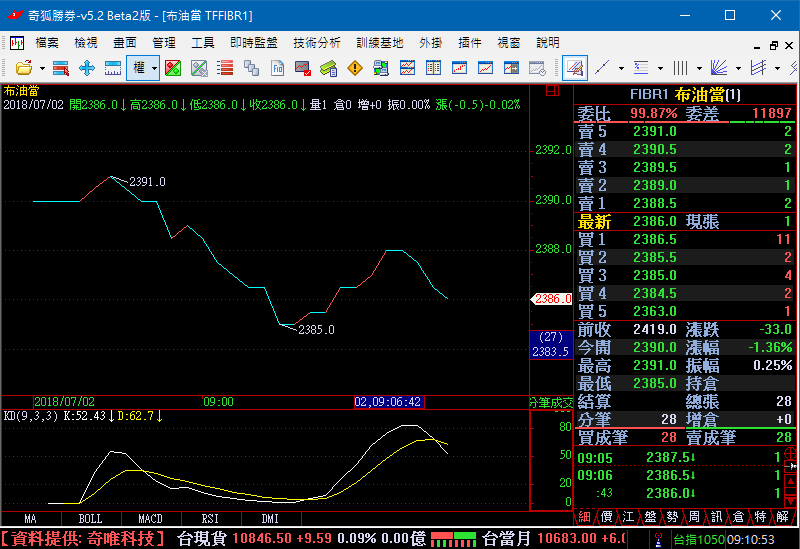Click the red-and-blue list icon in the toolbar
800x549 pixels.
[x=61, y=68]
